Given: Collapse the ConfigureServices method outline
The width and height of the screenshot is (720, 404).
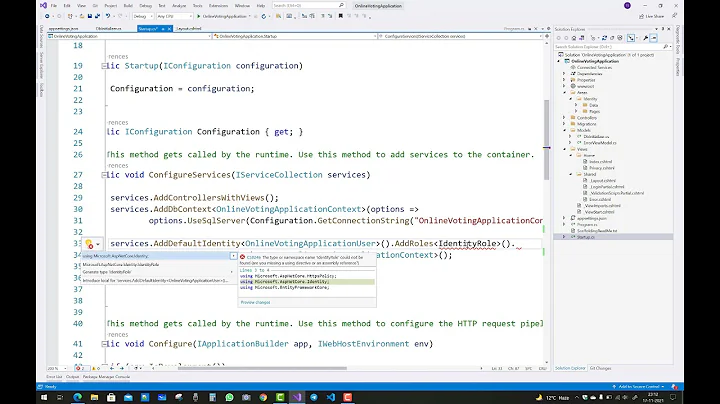Looking at the screenshot, I should point(104,175).
